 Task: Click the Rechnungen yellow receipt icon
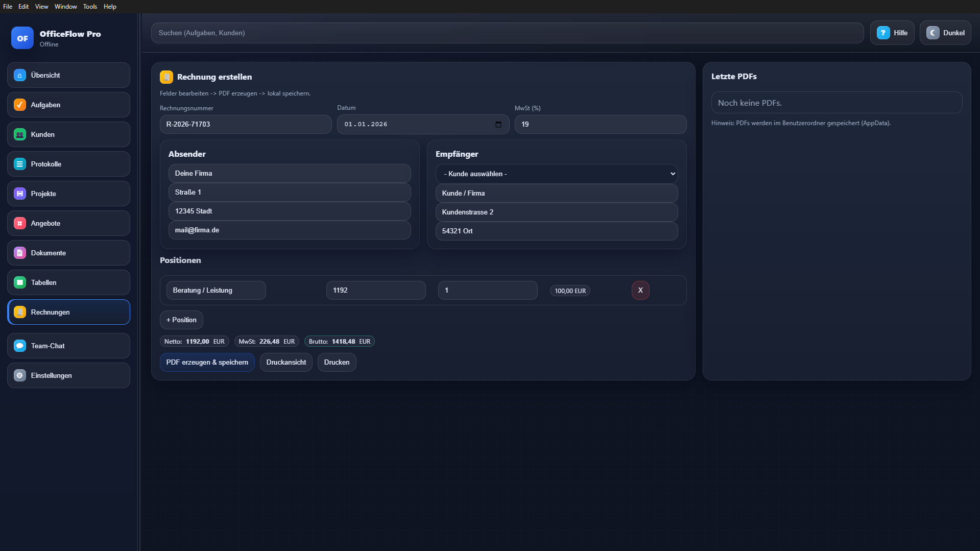(20, 312)
